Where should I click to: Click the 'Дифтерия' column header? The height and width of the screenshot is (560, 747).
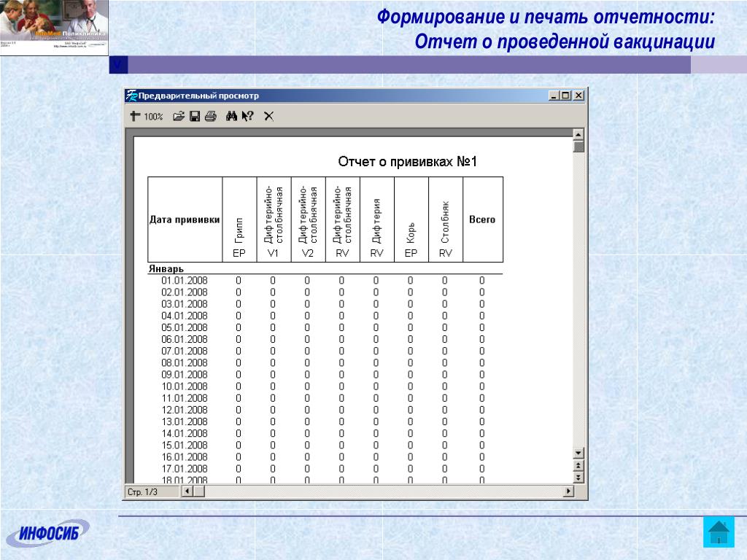coord(376,221)
